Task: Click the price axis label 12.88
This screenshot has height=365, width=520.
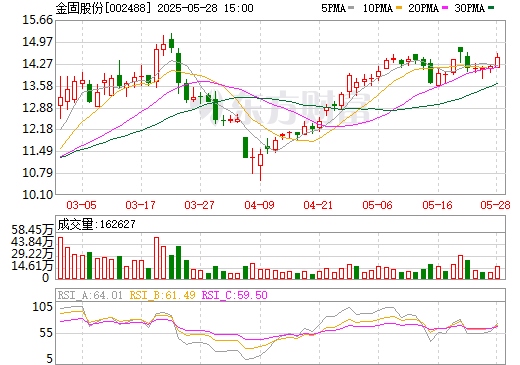Action: pyautogui.click(x=38, y=108)
